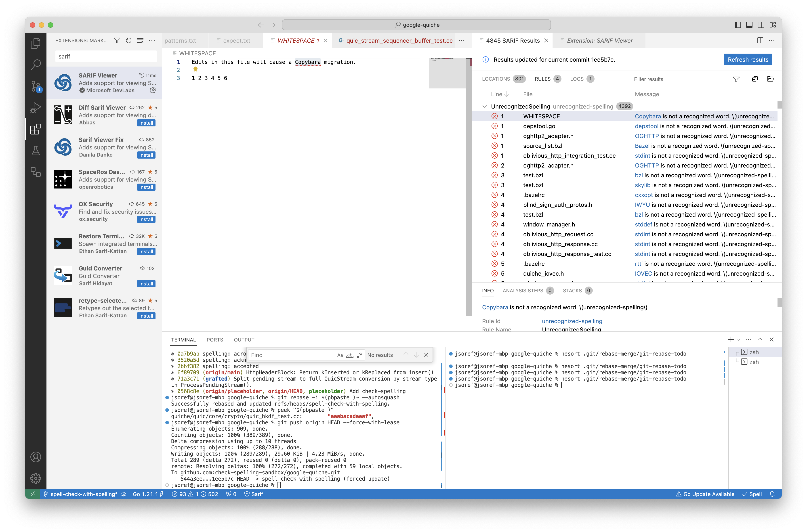807x532 pixels.
Task: Install the OX Security extension
Action: (x=146, y=219)
